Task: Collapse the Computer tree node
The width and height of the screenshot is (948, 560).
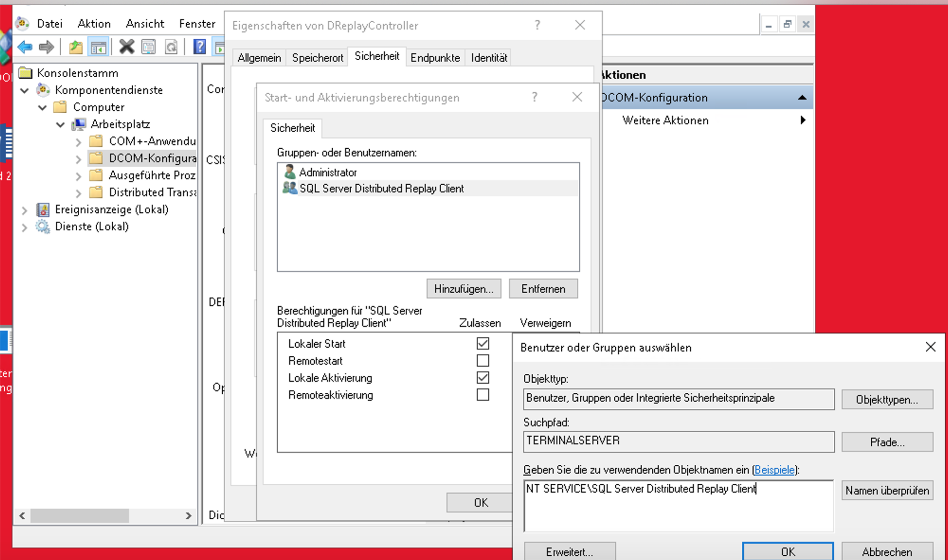Action: pyautogui.click(x=43, y=108)
